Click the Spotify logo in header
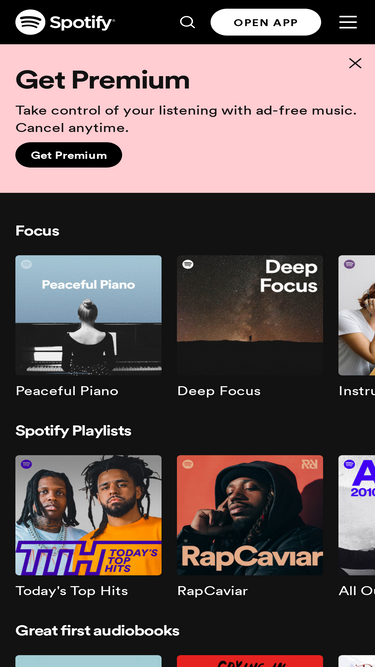The width and height of the screenshot is (375, 667). 65,22
